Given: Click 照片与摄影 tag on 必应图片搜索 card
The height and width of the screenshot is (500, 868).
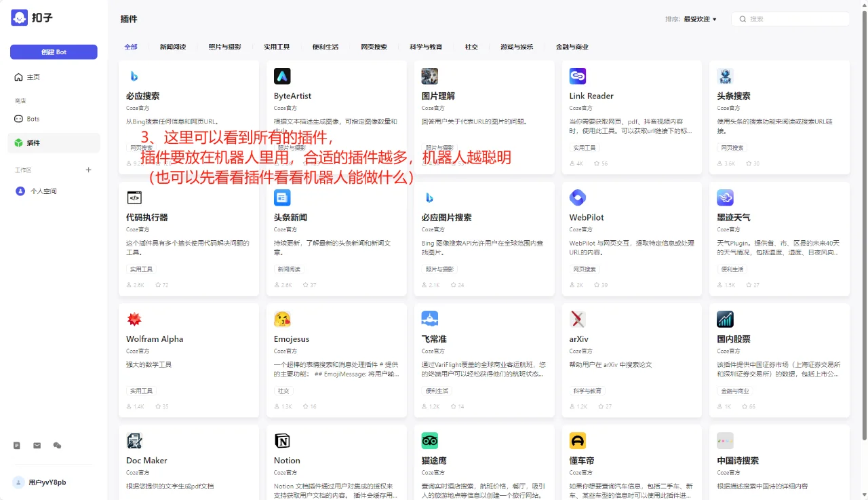Looking at the screenshot, I should [439, 269].
